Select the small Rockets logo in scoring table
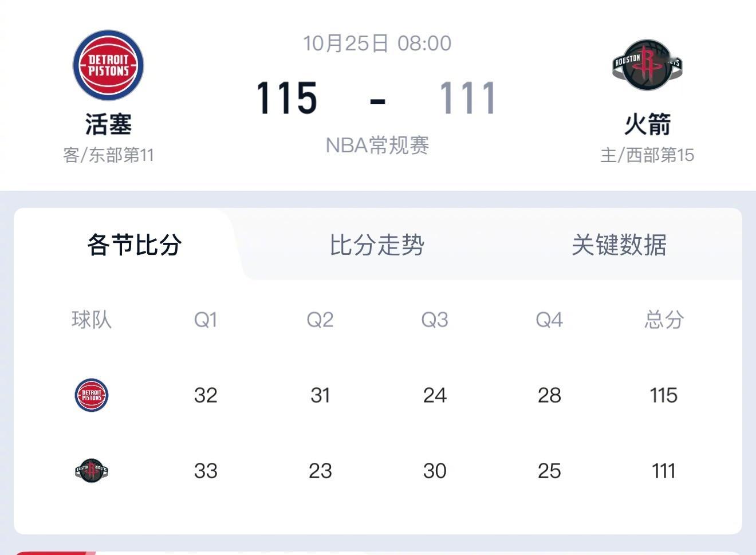The image size is (756, 555). [x=92, y=470]
